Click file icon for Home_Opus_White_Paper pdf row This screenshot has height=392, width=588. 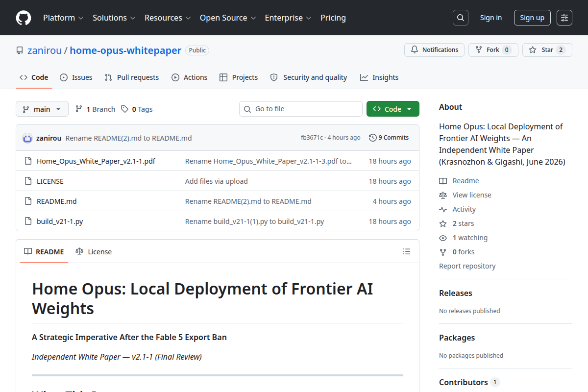(x=28, y=161)
